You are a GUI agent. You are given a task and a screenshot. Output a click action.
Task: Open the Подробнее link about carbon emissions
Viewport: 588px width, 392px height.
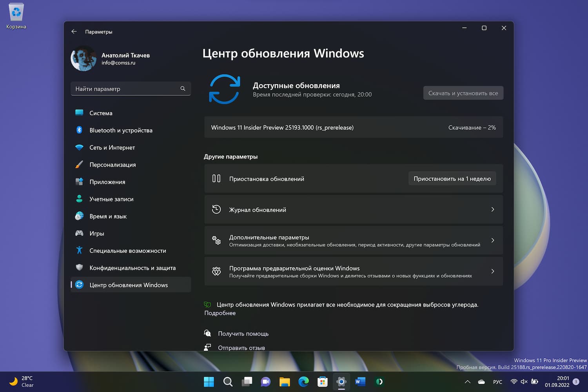click(x=220, y=313)
